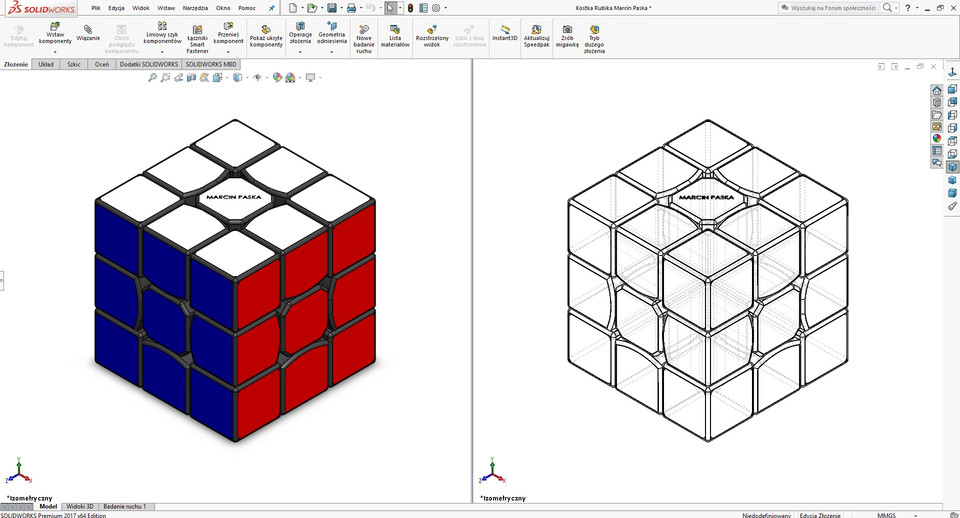Viewport: 960px width, 518px height.
Task: Open Lista materiałów tool
Action: (395, 37)
